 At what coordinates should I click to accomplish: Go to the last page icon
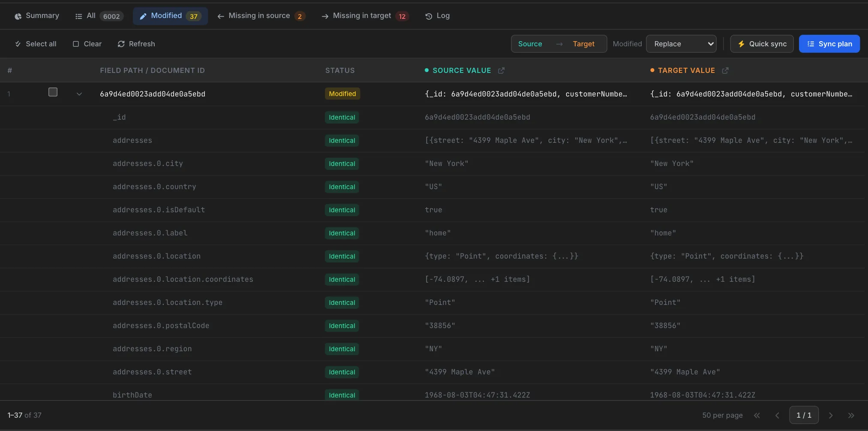tap(851, 415)
